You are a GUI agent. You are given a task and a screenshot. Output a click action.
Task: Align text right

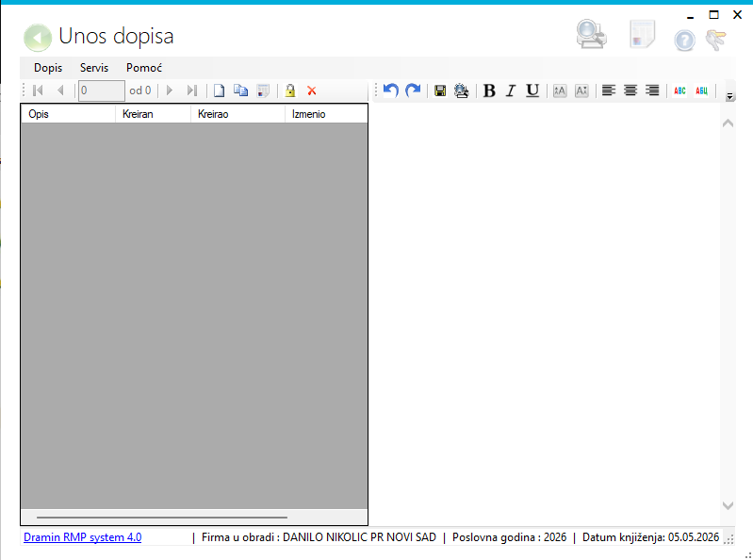[652, 91]
